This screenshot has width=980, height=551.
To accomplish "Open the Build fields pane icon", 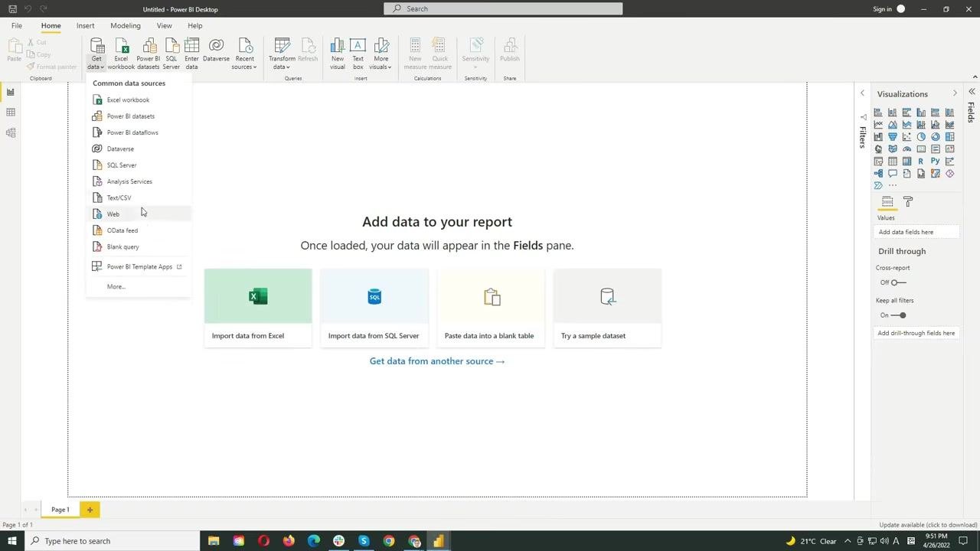I will (887, 202).
